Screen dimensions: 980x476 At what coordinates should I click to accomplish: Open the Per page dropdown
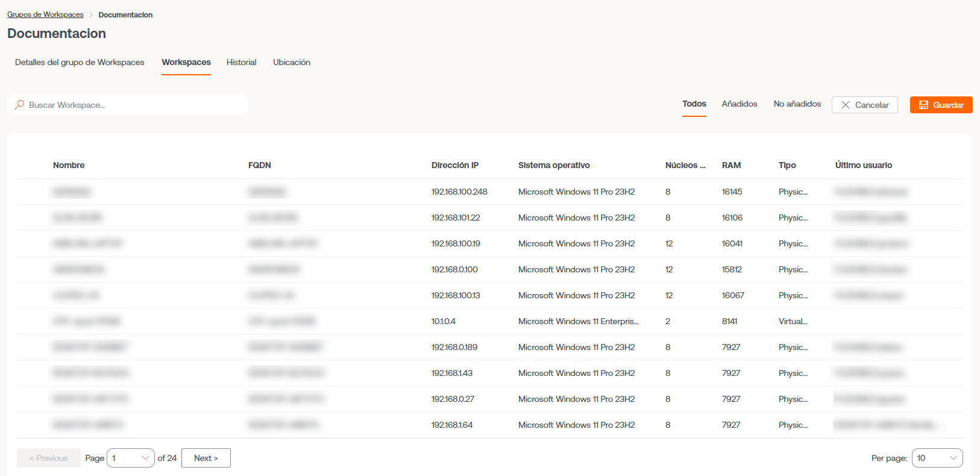pyautogui.click(x=937, y=458)
